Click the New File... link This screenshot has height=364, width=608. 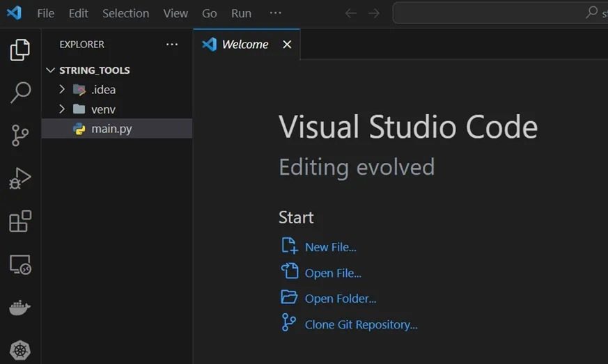[330, 247]
